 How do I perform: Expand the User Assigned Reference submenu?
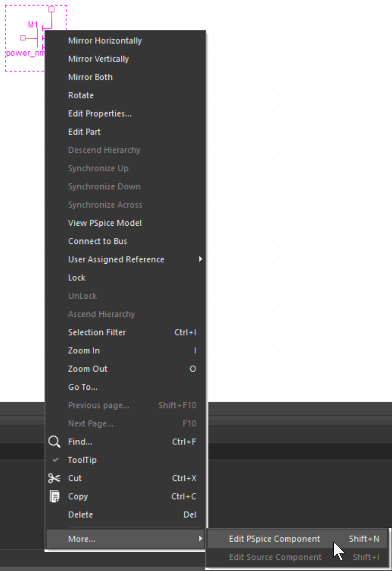click(x=200, y=259)
